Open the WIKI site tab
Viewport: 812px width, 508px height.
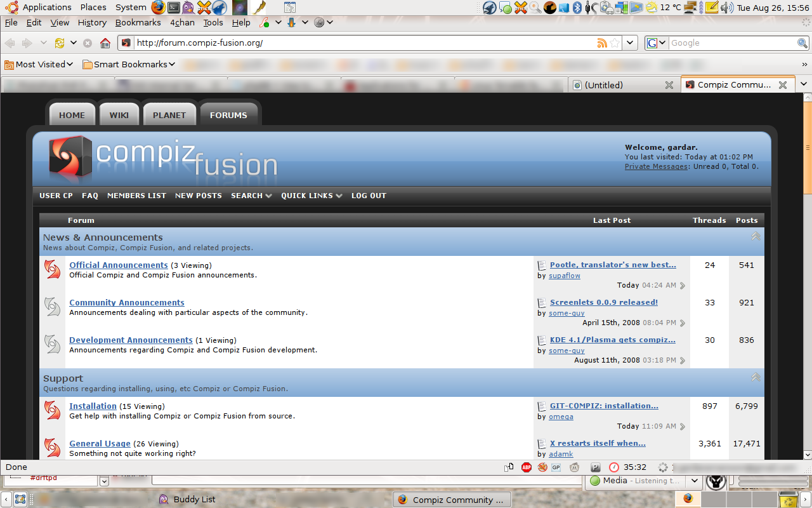click(x=119, y=115)
